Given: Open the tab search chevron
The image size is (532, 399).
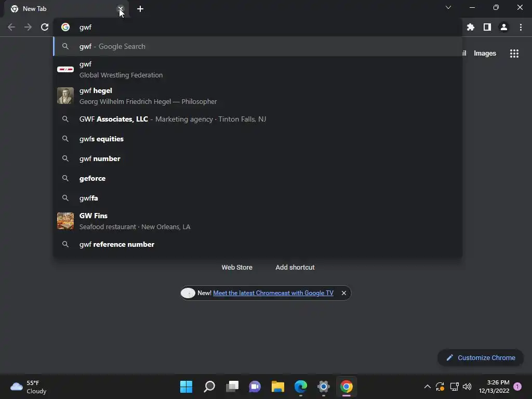Looking at the screenshot, I should pos(448,7).
